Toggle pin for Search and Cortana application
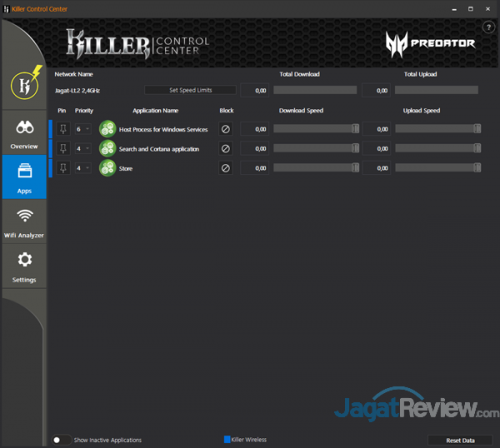Image resolution: width=500 pixels, height=448 pixels. click(x=63, y=149)
